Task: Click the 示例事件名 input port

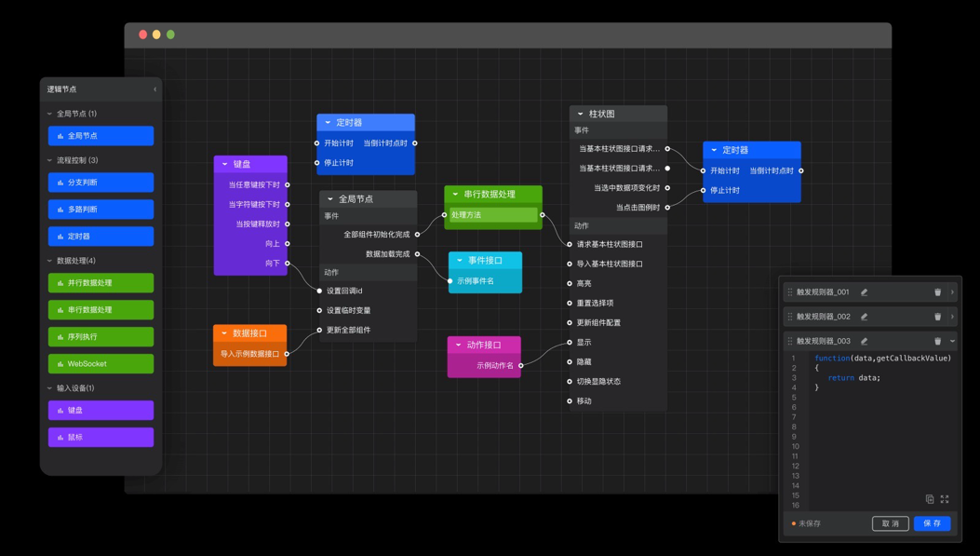Action: coord(450,281)
